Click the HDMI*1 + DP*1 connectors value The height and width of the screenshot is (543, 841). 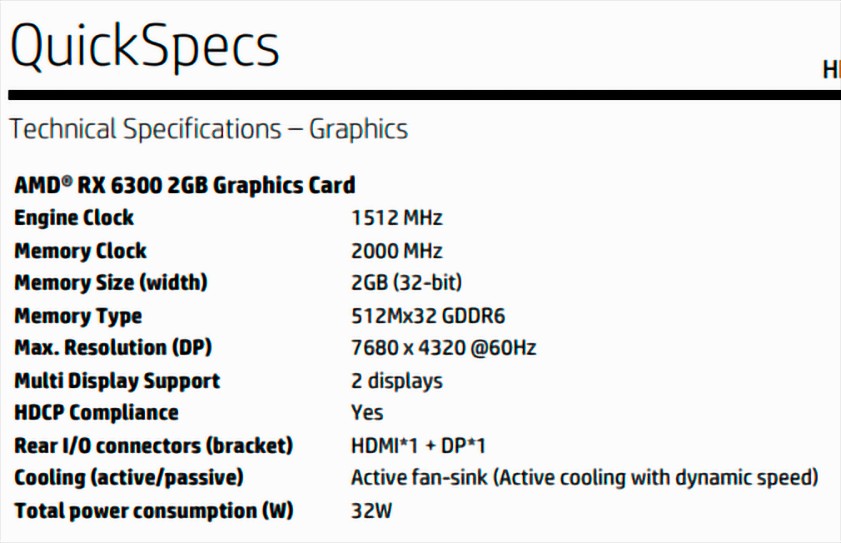tap(418, 446)
